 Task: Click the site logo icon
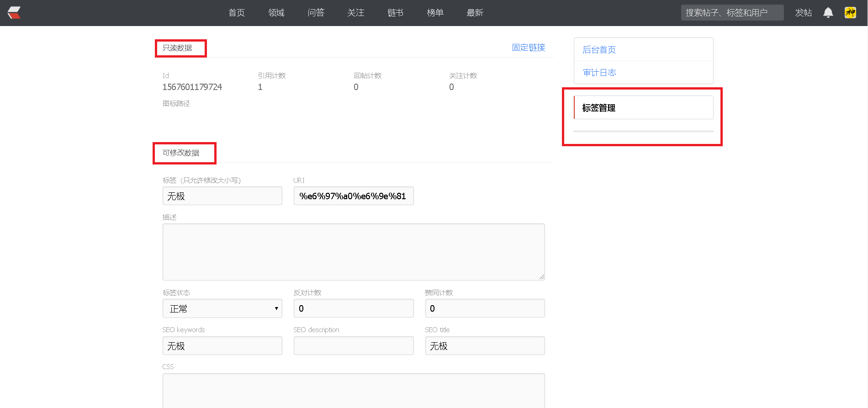point(14,13)
